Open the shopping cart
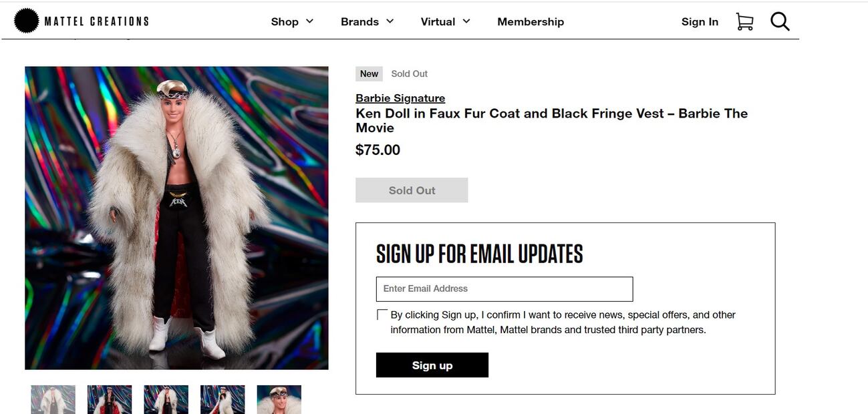This screenshot has width=868, height=414. click(744, 21)
